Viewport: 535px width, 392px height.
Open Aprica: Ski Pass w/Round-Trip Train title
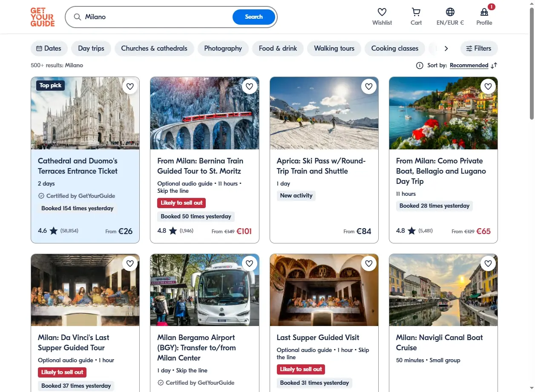point(321,166)
